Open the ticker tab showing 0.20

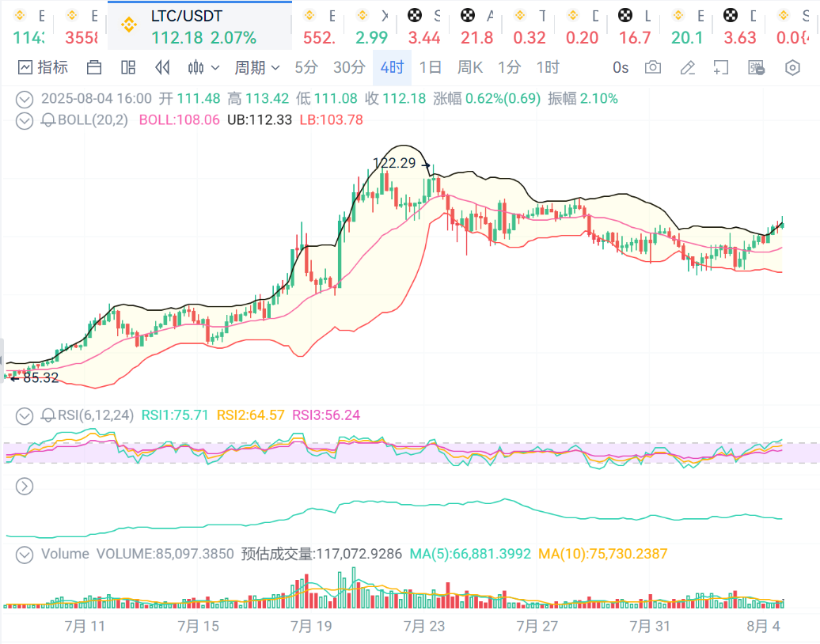582,26
